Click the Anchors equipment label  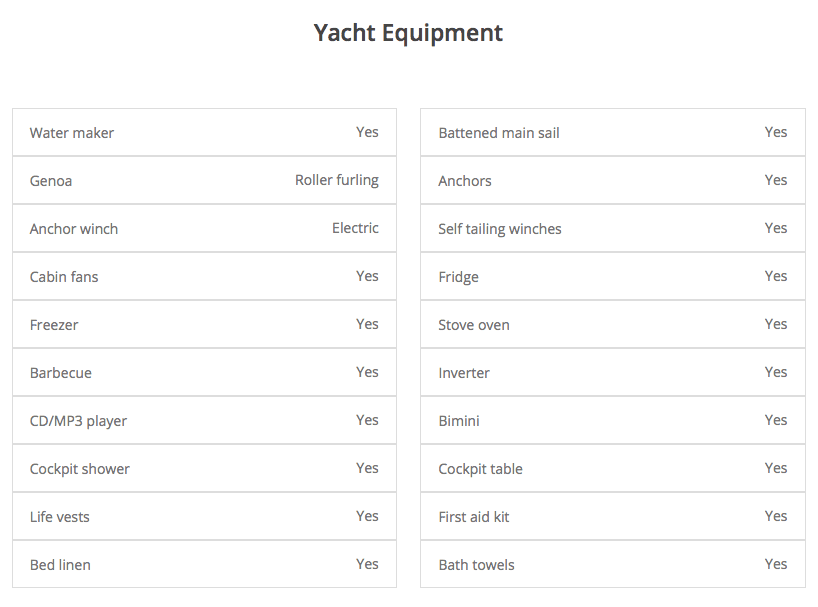(x=465, y=181)
